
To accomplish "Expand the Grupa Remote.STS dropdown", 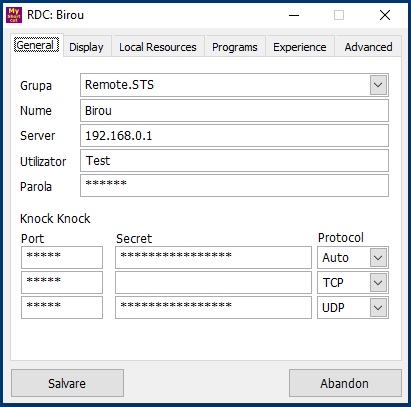I will pos(378,85).
